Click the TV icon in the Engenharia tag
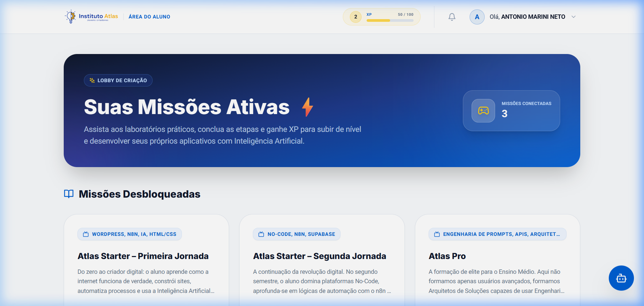 (437, 234)
